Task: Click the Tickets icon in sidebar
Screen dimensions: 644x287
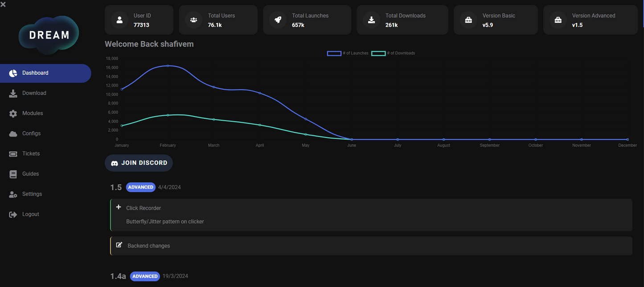Action: click(13, 154)
